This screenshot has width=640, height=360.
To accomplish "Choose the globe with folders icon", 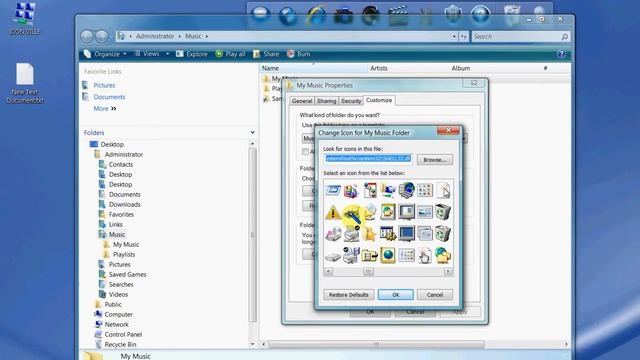I will point(443,256).
